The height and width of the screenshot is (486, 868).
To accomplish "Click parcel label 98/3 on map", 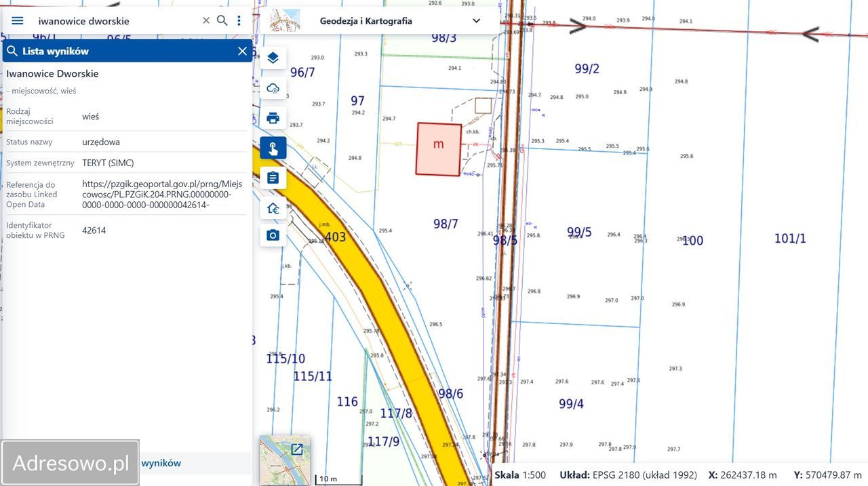I will (444, 38).
